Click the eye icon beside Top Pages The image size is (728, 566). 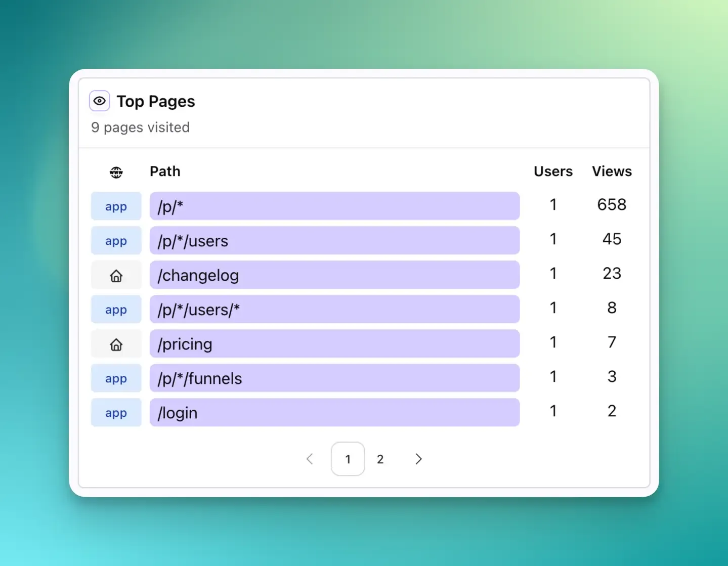pyautogui.click(x=99, y=101)
